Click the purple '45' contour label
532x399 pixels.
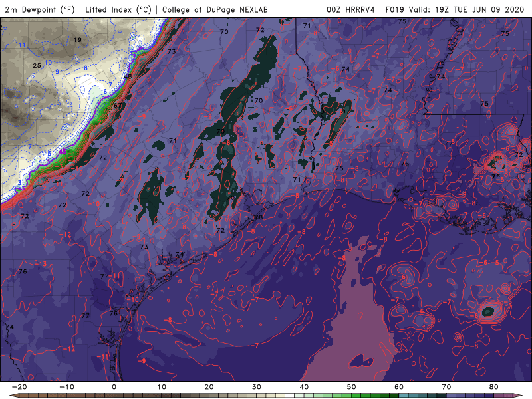pos(63,152)
